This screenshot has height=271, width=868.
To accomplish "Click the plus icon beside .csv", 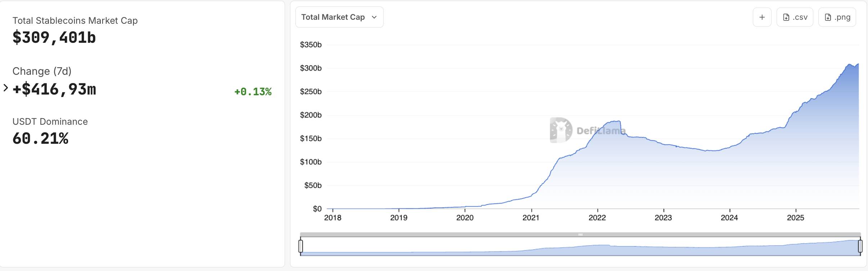I will click(x=762, y=17).
